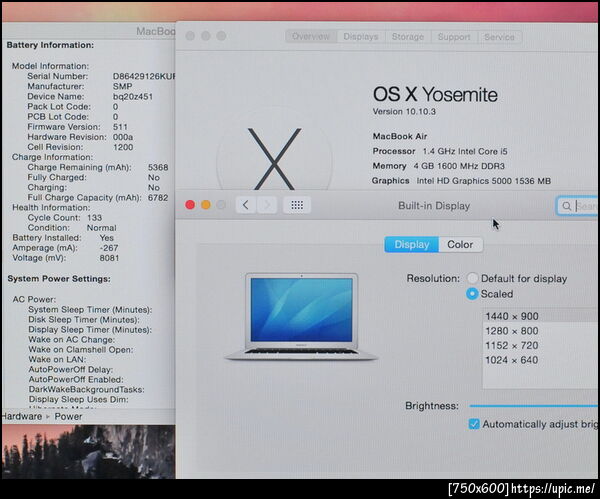Select Scaled resolution option

pyautogui.click(x=472, y=294)
